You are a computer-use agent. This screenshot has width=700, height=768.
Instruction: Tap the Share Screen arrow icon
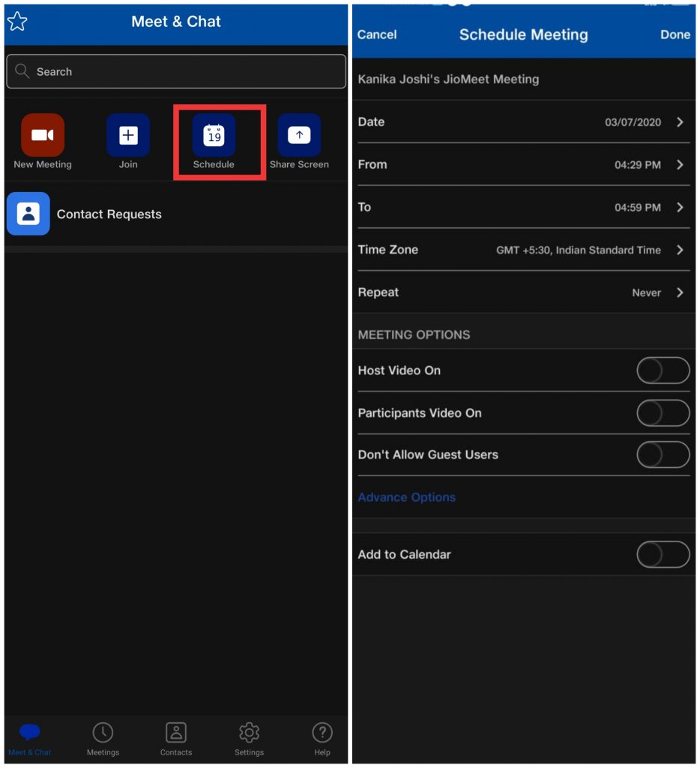point(299,135)
